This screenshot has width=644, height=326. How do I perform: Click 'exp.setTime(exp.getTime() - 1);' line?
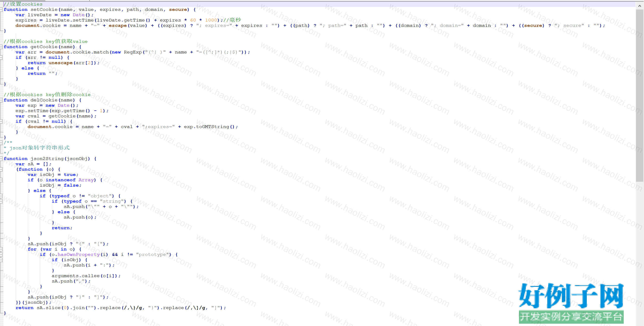62,110
